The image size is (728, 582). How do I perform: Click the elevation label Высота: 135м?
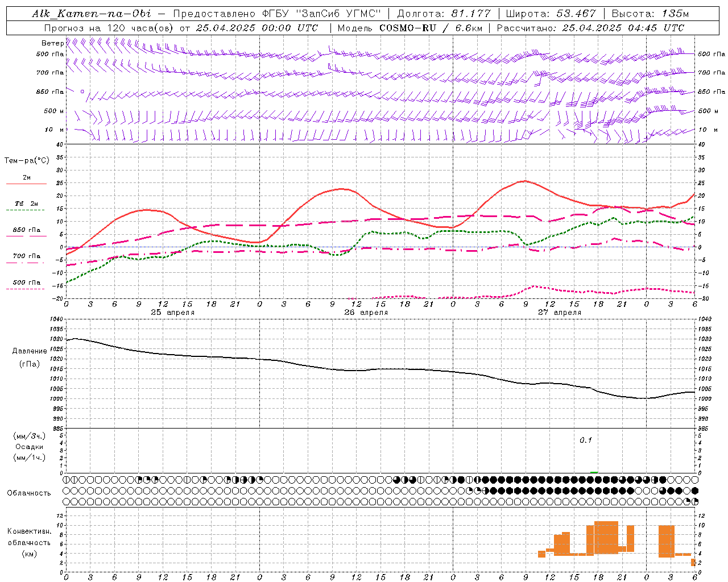[650, 14]
